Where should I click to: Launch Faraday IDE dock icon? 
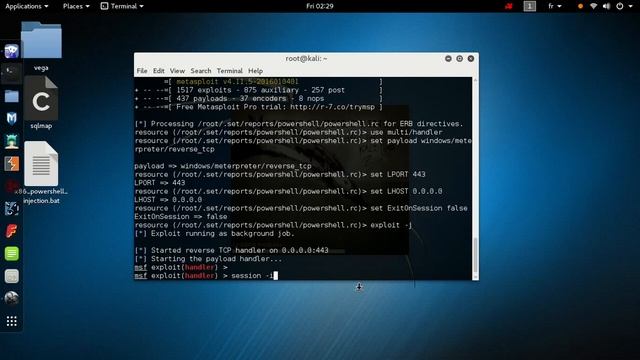pyautogui.click(x=11, y=231)
